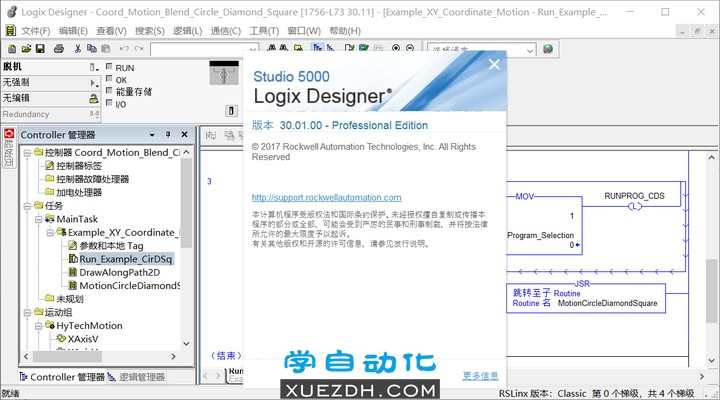Open the 查看(V) menu
The height and width of the screenshot is (400, 720).
point(111,31)
